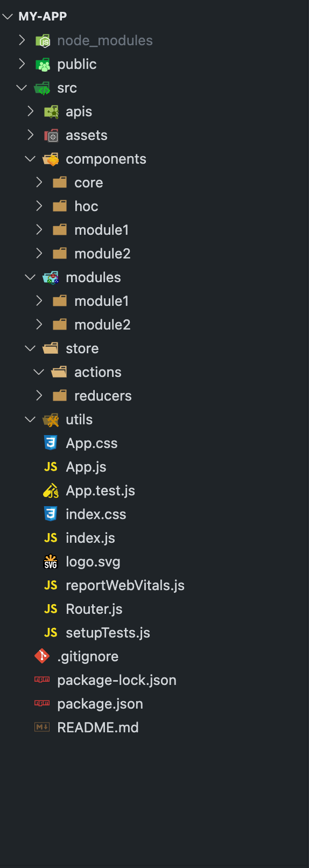Collapse the store folder chevron

click(x=31, y=348)
